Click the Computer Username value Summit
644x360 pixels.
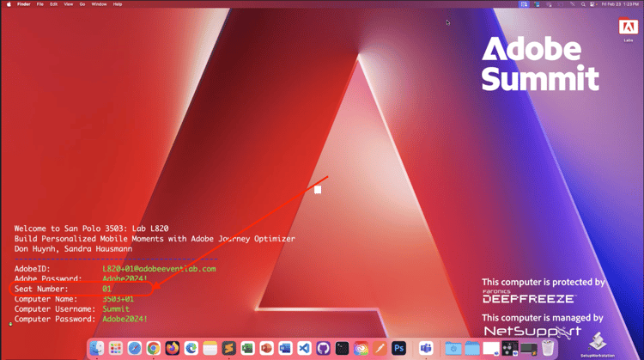(116, 309)
